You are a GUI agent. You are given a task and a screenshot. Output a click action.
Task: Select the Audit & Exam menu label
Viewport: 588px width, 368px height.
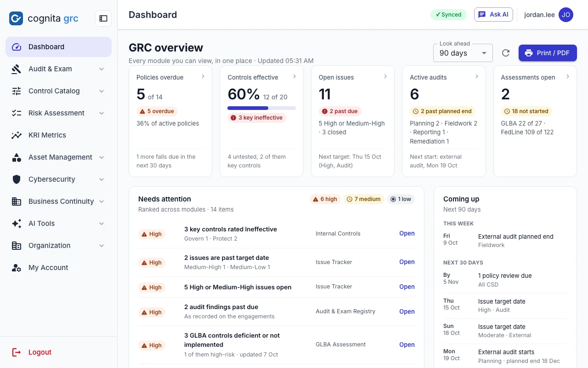pyautogui.click(x=50, y=69)
